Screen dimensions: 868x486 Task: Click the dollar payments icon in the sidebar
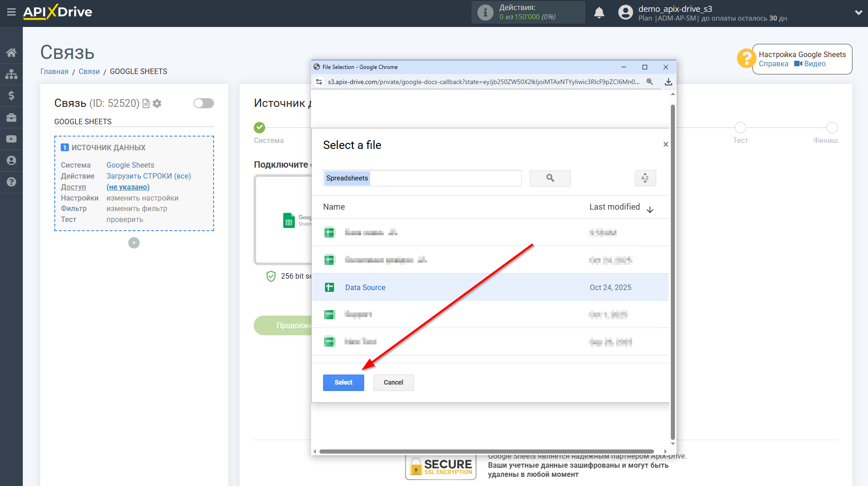[11, 95]
